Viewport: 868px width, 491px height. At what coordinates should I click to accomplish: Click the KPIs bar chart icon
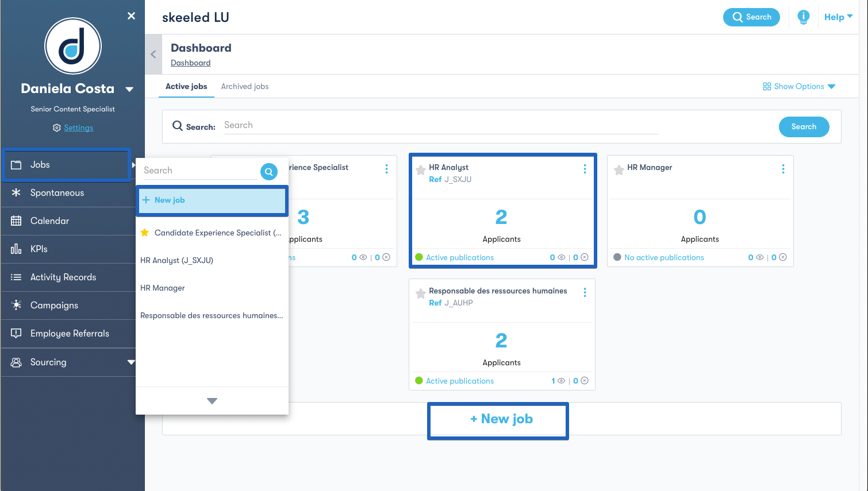tap(16, 249)
